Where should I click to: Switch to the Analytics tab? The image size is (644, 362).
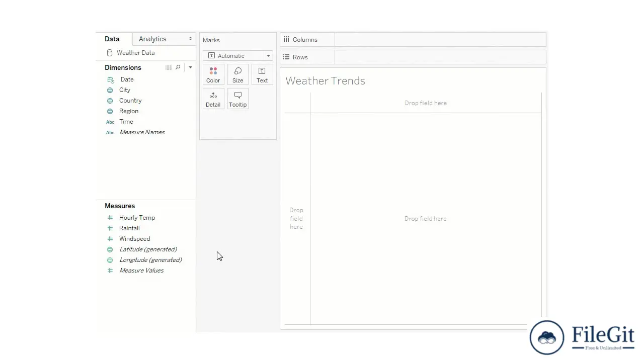tap(152, 39)
